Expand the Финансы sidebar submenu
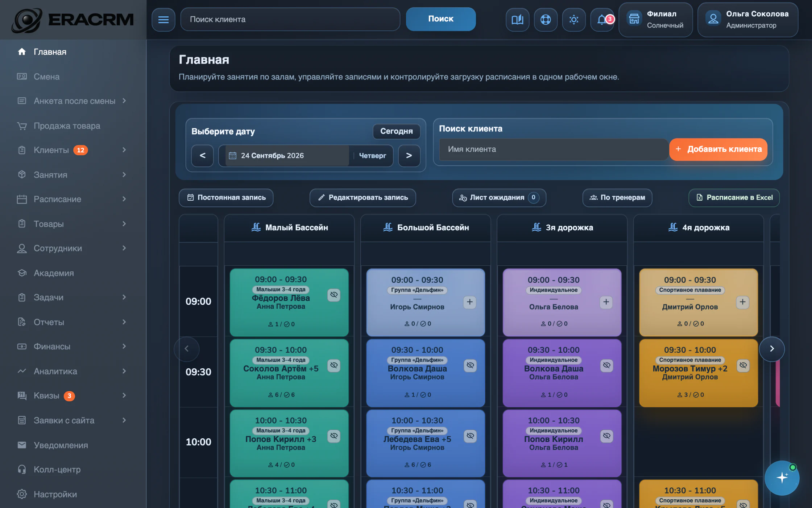This screenshot has height=508, width=812. coord(124,346)
